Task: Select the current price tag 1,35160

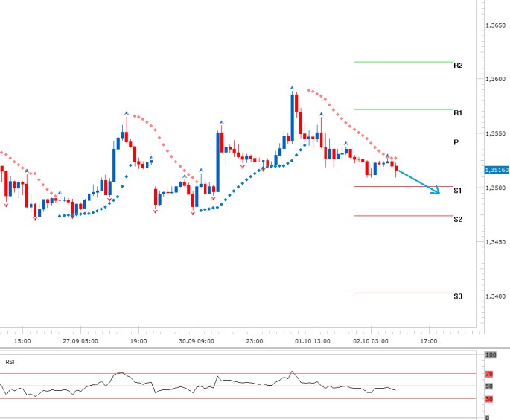Action: click(x=497, y=170)
